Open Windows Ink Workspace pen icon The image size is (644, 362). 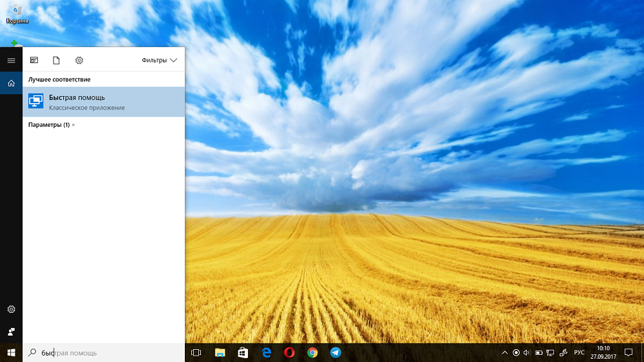point(563,352)
